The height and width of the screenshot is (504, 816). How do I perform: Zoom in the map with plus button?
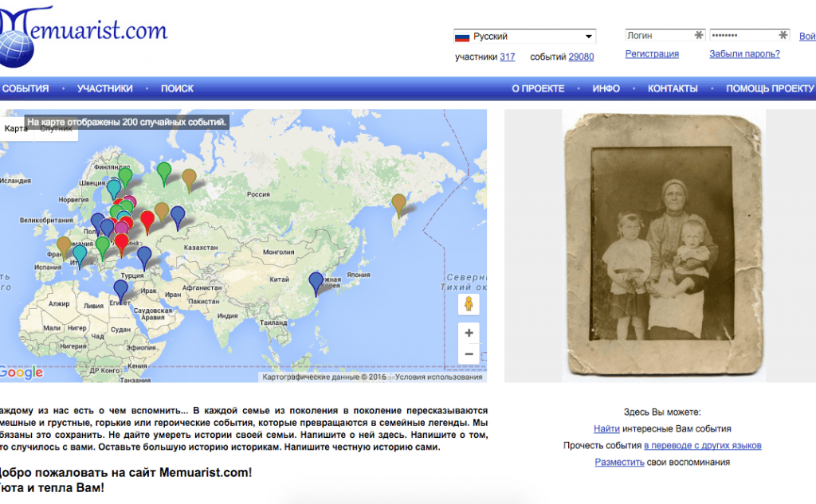click(x=469, y=333)
